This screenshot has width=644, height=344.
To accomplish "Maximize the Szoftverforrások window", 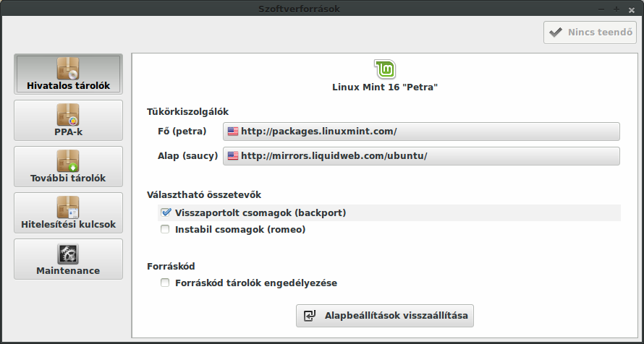I will [616, 9].
